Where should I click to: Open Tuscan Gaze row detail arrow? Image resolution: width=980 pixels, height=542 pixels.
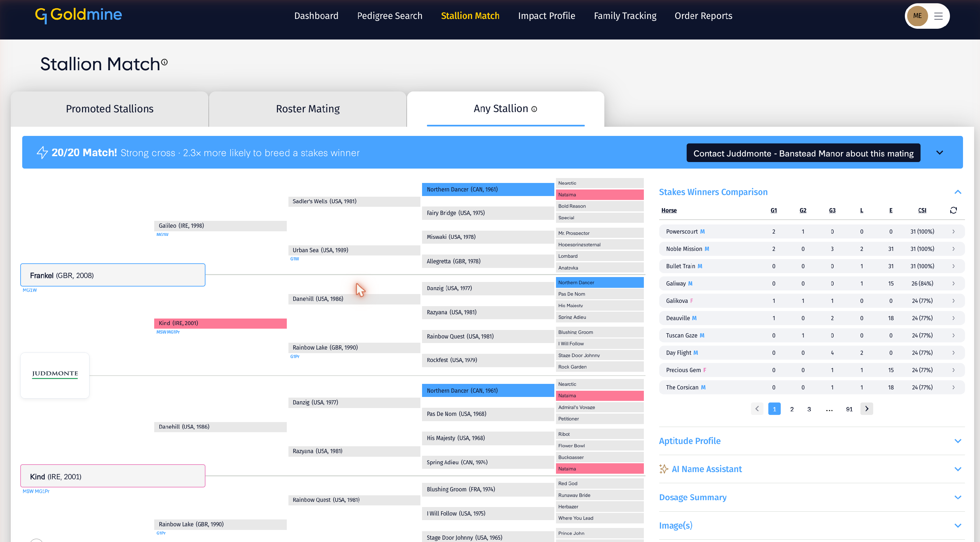953,336
